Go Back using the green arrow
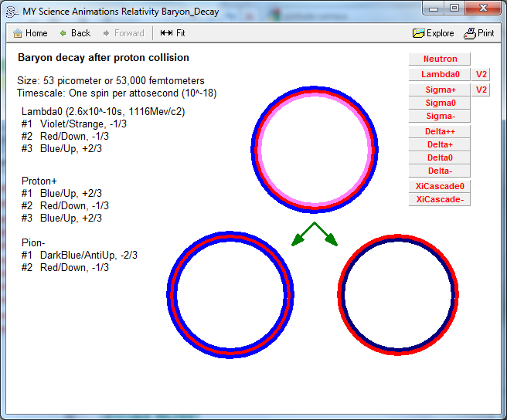The width and height of the screenshot is (507, 420). pos(63,33)
